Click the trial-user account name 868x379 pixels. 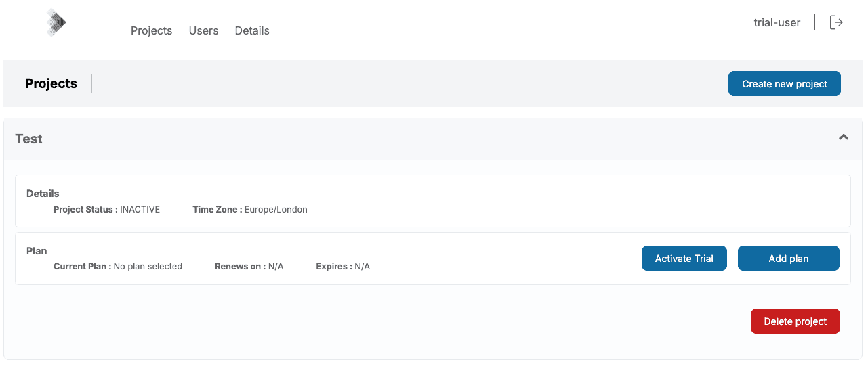point(777,23)
